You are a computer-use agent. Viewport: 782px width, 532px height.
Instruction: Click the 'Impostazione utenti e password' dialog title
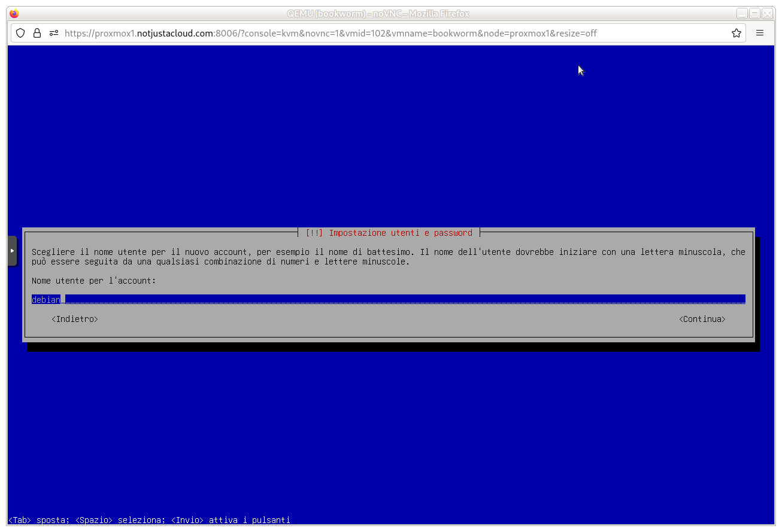(389, 233)
